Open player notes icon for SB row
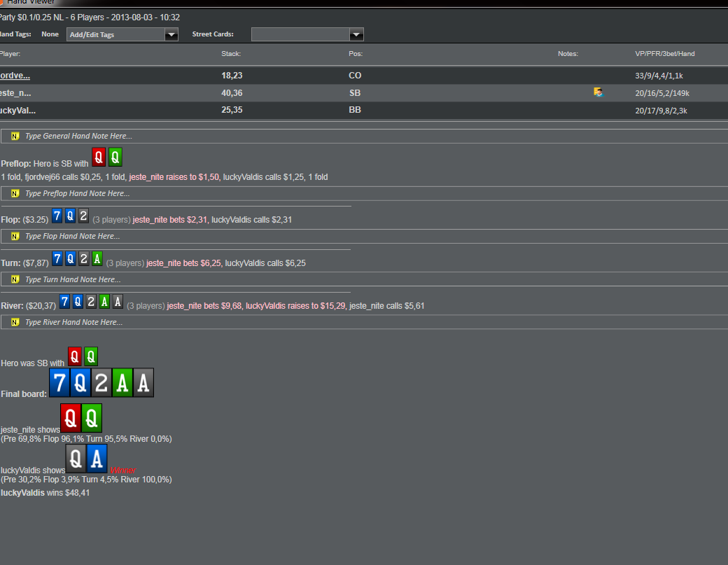Screen dimensions: 728x565 pos(598,92)
